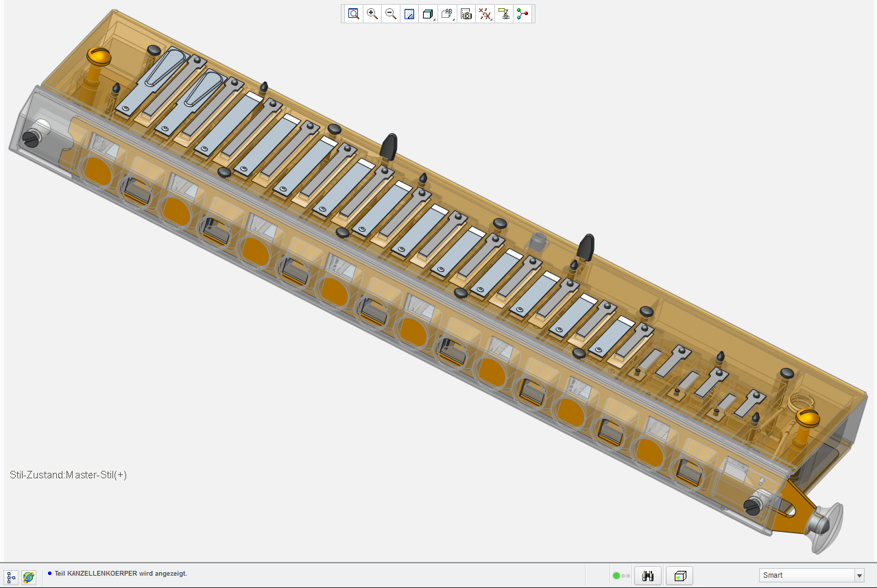Toggle the model tree status bar icon
The height and width of the screenshot is (588, 877).
click(x=11, y=577)
